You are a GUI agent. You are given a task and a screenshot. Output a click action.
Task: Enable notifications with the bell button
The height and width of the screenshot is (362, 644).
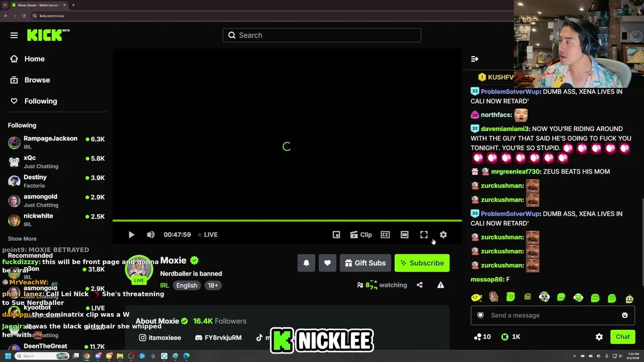[x=306, y=263]
